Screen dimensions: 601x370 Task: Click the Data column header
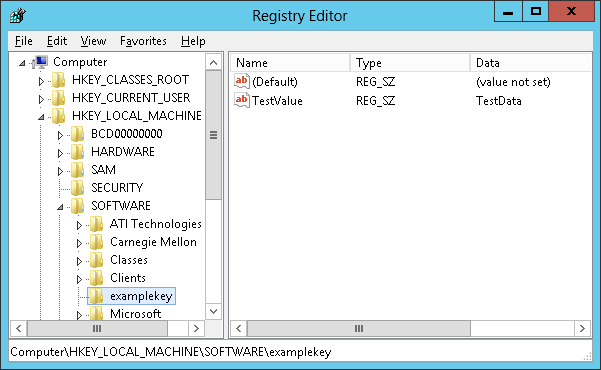(531, 62)
